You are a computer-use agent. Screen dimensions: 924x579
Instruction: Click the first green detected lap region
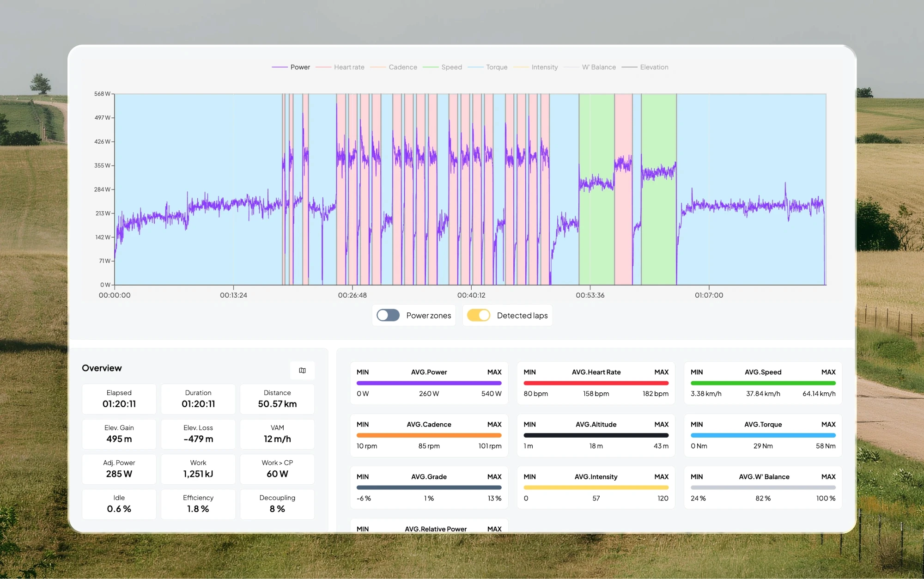596,139
